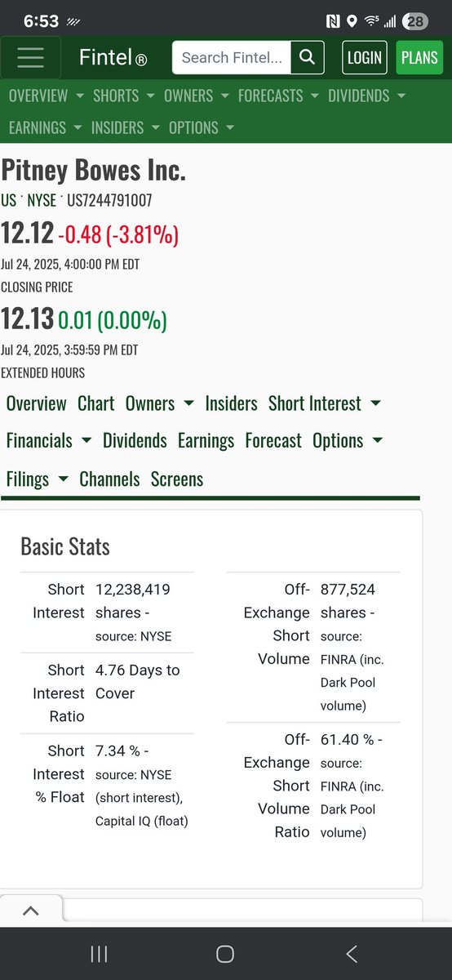Tap the battery indicator in status bar
Screen dimensions: 452x980
415,21
